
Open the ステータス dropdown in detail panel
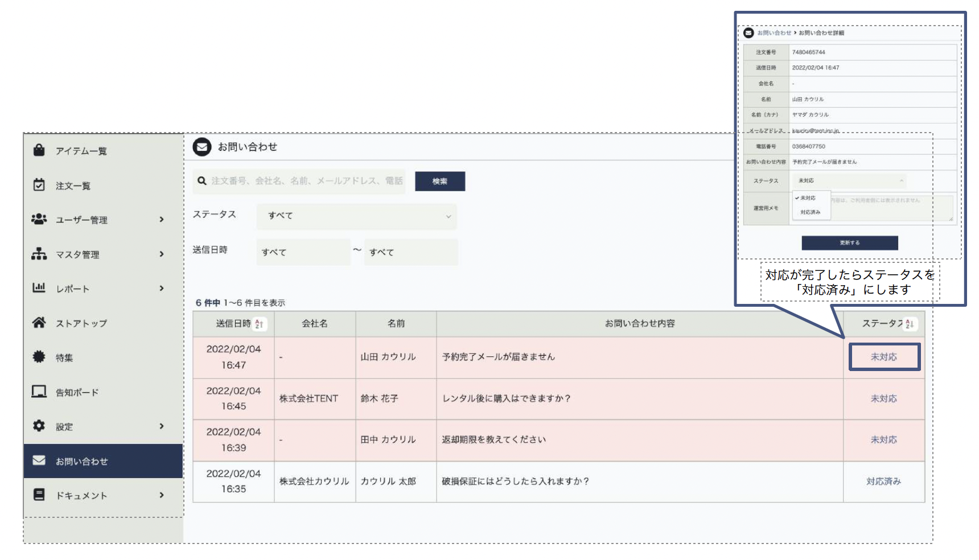[849, 181]
